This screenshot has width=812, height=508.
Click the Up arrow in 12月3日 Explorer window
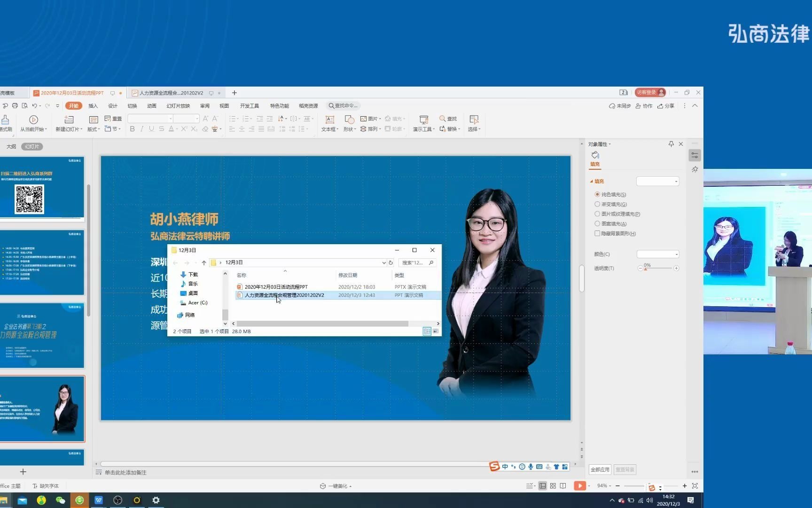pyautogui.click(x=204, y=263)
